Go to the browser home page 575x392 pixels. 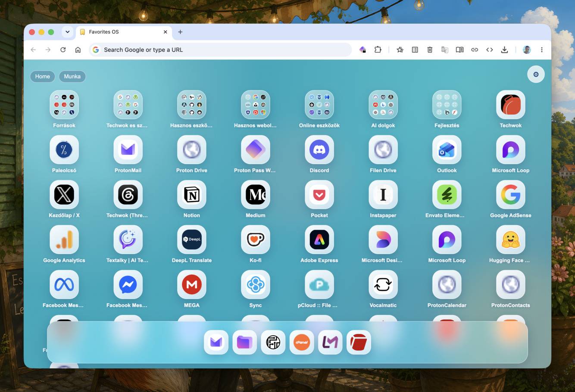[x=78, y=50]
